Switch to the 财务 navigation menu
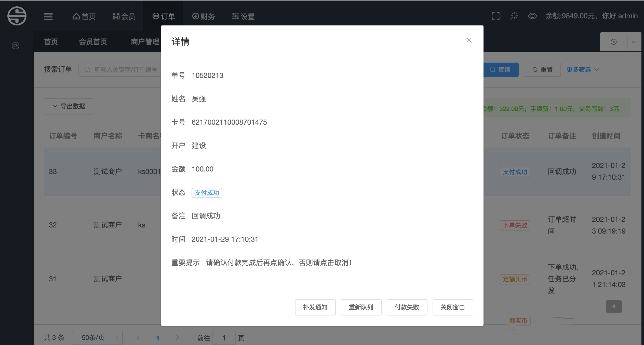Viewport: 644px width, 345px height. pos(204,16)
